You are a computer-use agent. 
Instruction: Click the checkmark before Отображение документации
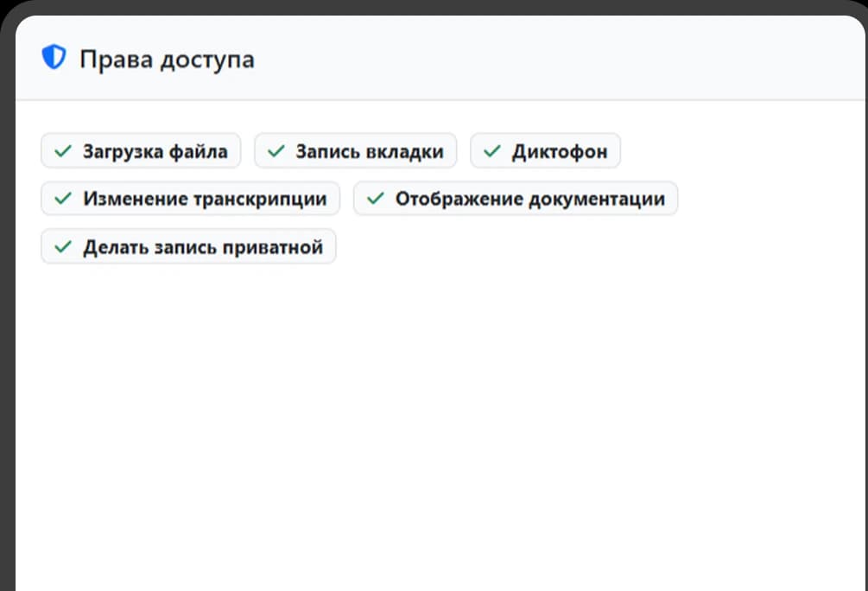[x=375, y=199]
